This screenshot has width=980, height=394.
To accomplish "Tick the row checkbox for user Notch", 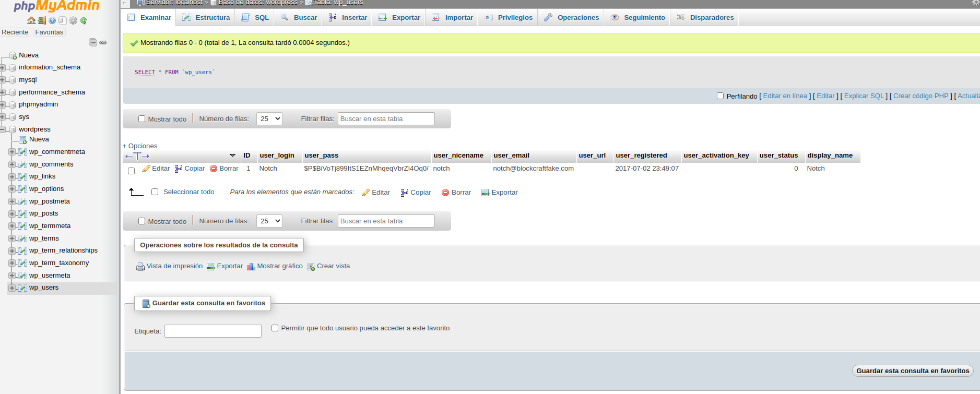I will [132, 171].
